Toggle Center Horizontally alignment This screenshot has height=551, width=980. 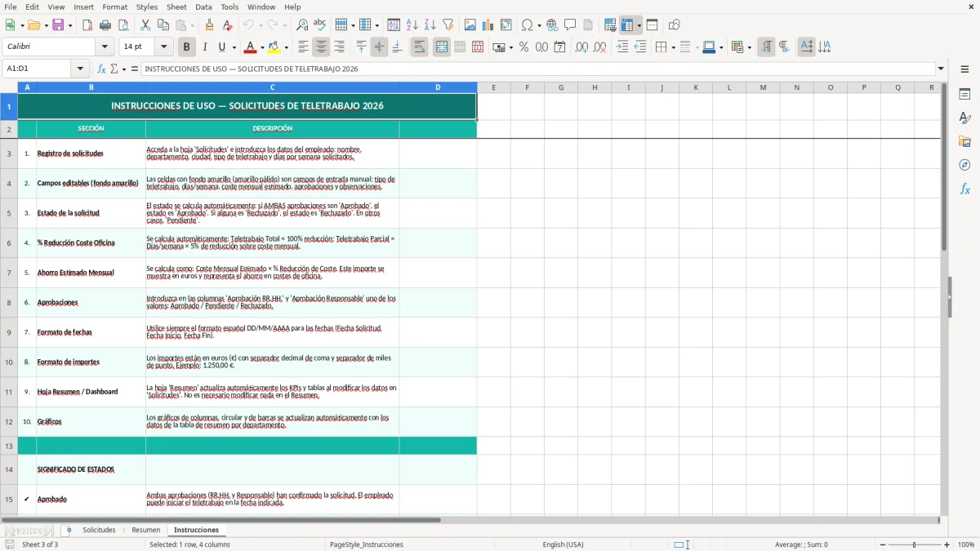(x=321, y=47)
